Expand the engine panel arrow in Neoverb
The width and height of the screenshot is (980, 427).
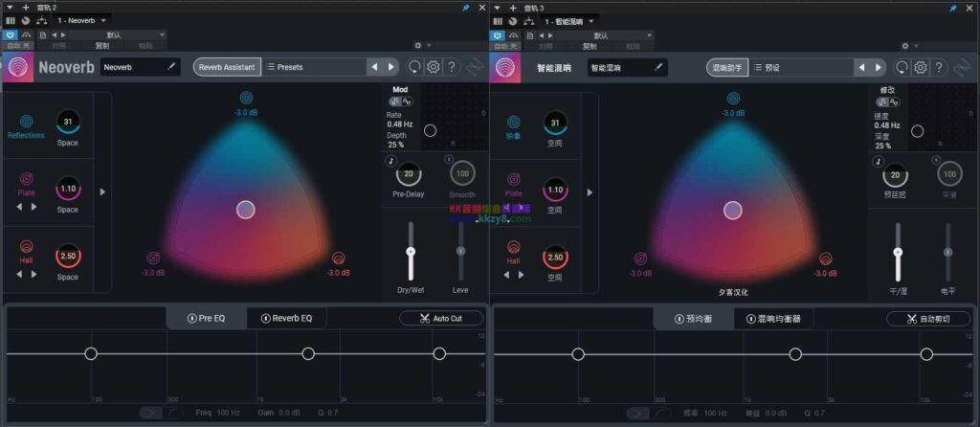click(102, 191)
